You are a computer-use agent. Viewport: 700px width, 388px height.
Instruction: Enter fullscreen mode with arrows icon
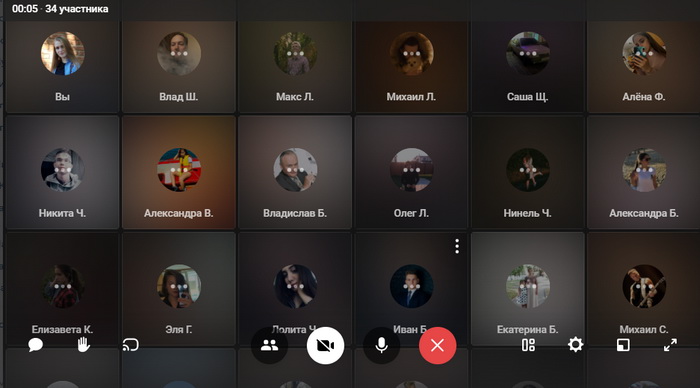pos(670,345)
